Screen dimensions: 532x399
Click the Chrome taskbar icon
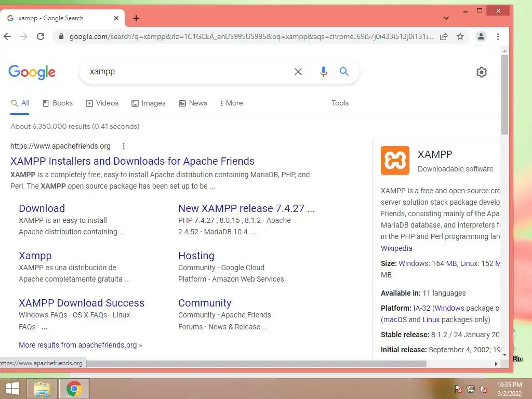[74, 389]
